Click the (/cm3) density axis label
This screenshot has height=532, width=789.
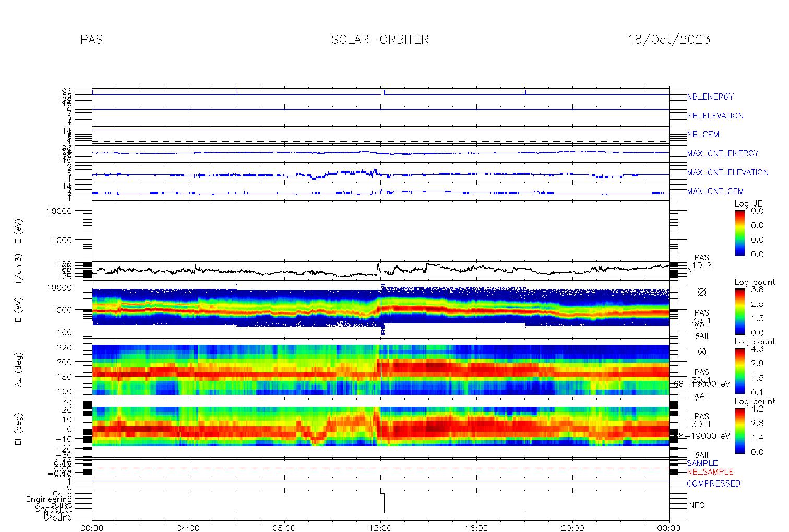tap(19, 269)
